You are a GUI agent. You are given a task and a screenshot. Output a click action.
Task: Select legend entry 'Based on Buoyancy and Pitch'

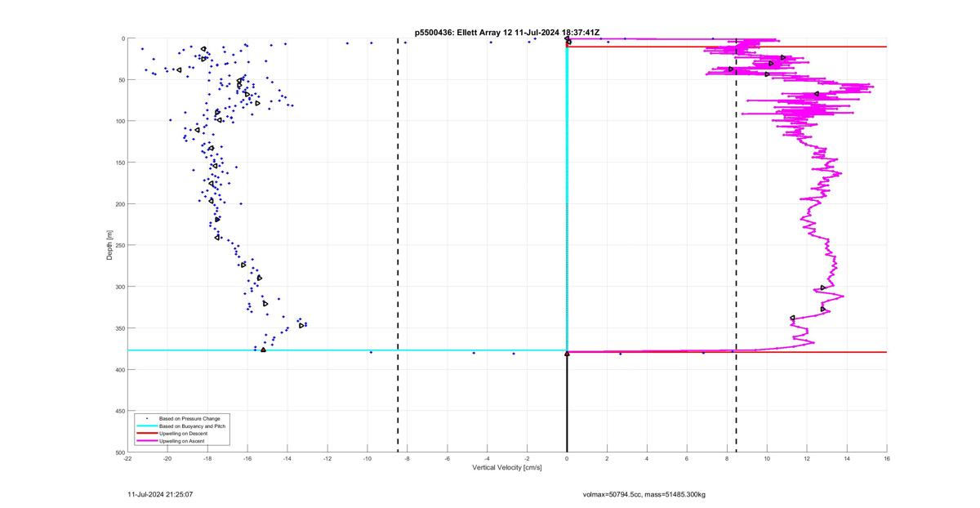pyautogui.click(x=193, y=426)
